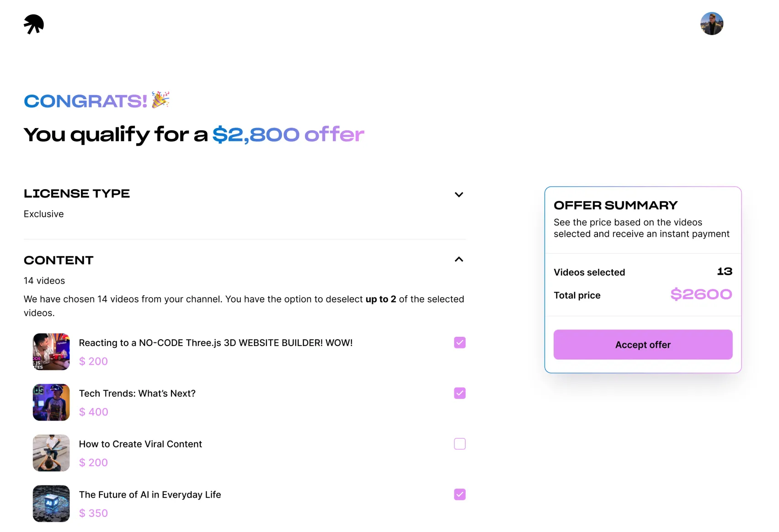Click the LICENSE TYPE heading
Image resolution: width=779 pixels, height=532 pixels.
tap(77, 194)
